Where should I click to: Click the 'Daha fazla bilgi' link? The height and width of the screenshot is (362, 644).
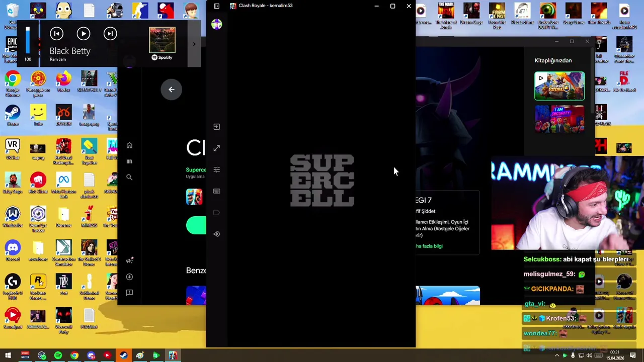point(429,246)
